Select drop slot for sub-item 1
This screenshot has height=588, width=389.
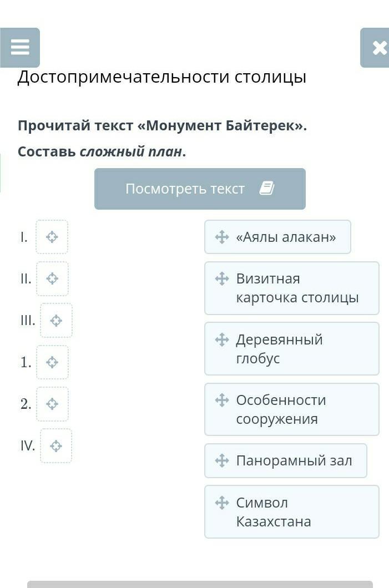pyautogui.click(x=52, y=362)
